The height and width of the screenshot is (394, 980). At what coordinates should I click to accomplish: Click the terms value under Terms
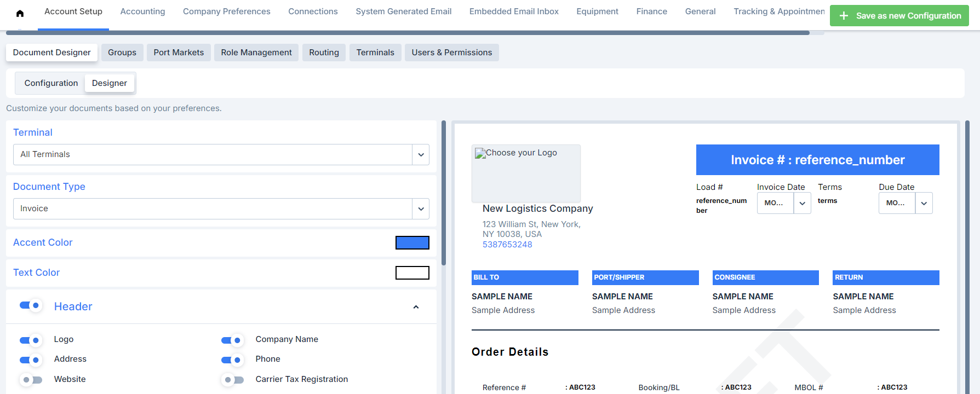(x=827, y=201)
